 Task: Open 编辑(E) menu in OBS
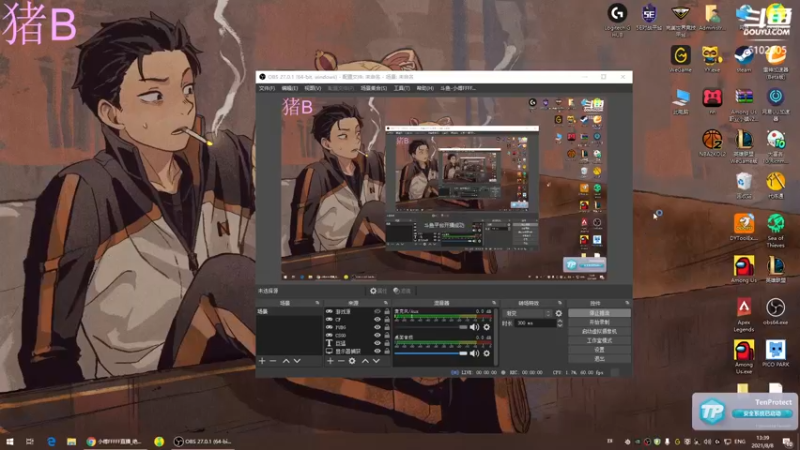290,88
